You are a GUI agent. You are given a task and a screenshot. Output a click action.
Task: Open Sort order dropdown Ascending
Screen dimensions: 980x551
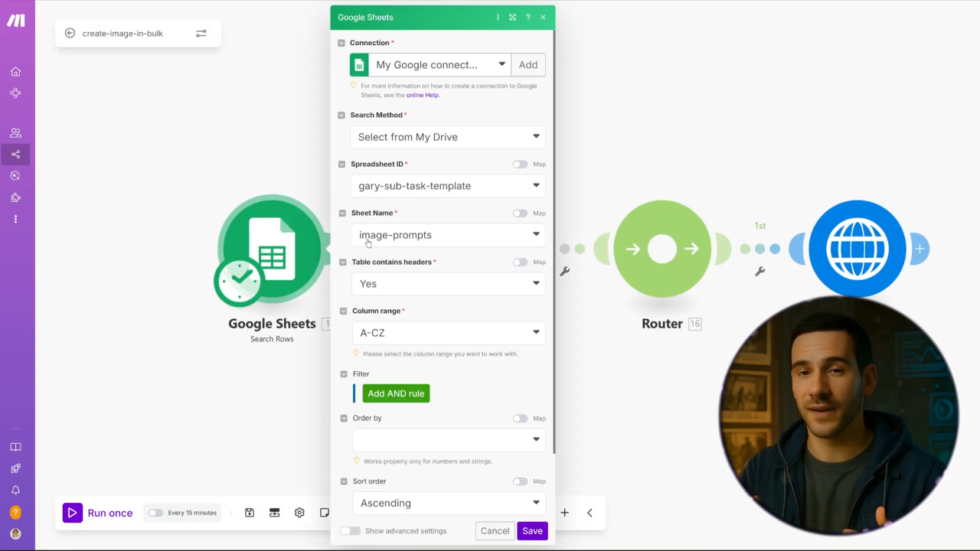[449, 503]
